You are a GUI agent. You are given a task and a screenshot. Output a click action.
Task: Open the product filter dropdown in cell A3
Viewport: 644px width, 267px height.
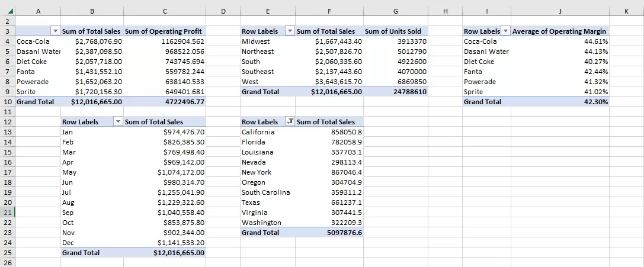pyautogui.click(x=55, y=31)
